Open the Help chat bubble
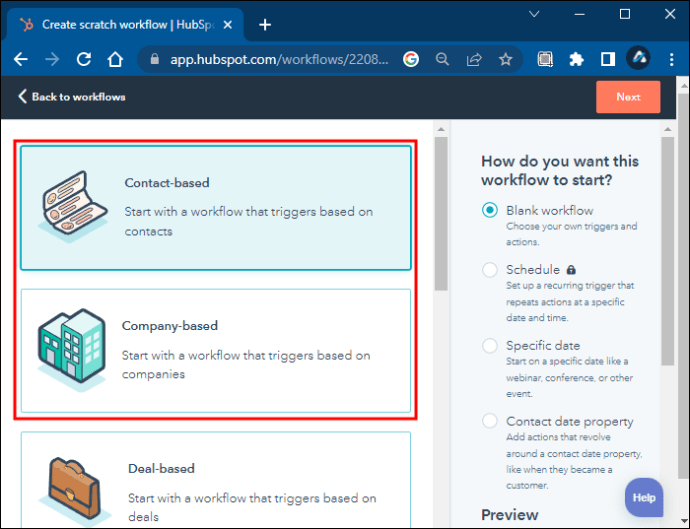Viewport: 690px width, 529px height. (x=644, y=497)
